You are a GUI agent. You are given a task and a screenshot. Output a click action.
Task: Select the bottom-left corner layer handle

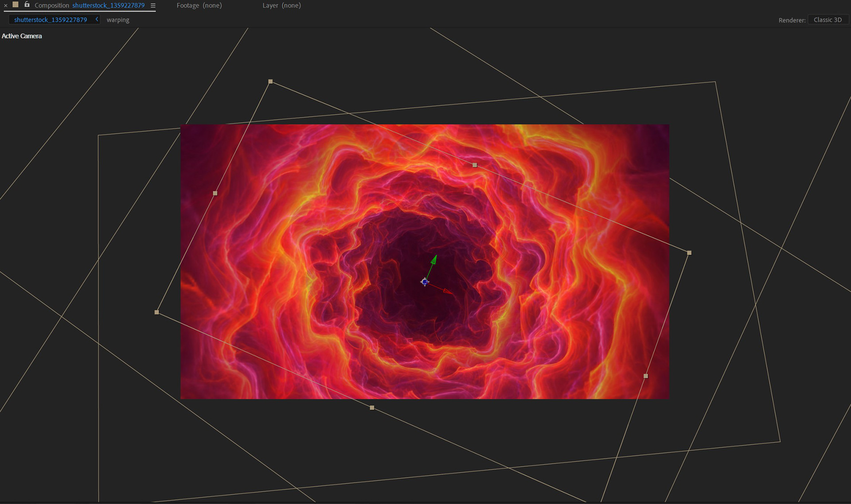tap(156, 312)
